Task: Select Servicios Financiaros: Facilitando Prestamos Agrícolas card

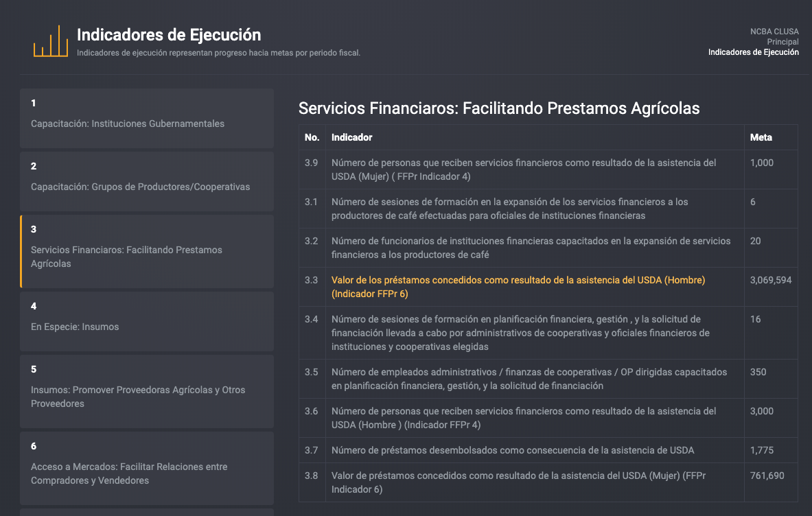Action: click(147, 252)
